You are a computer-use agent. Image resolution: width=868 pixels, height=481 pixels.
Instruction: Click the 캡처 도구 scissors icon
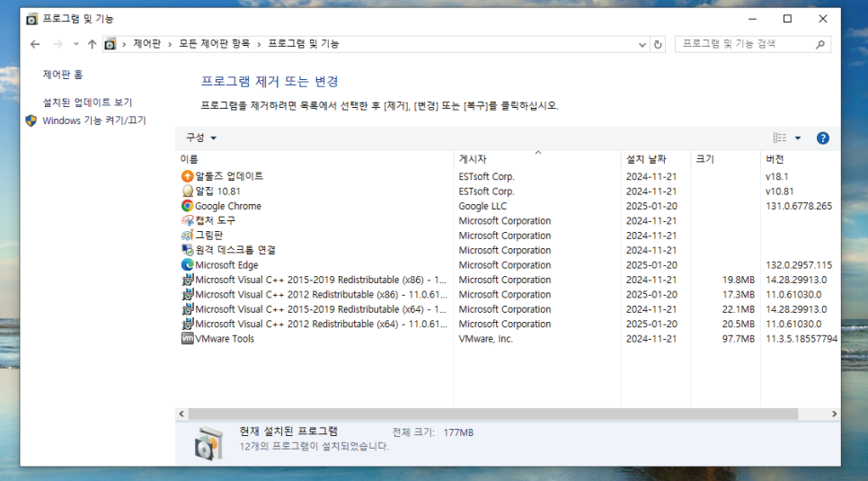(x=187, y=220)
